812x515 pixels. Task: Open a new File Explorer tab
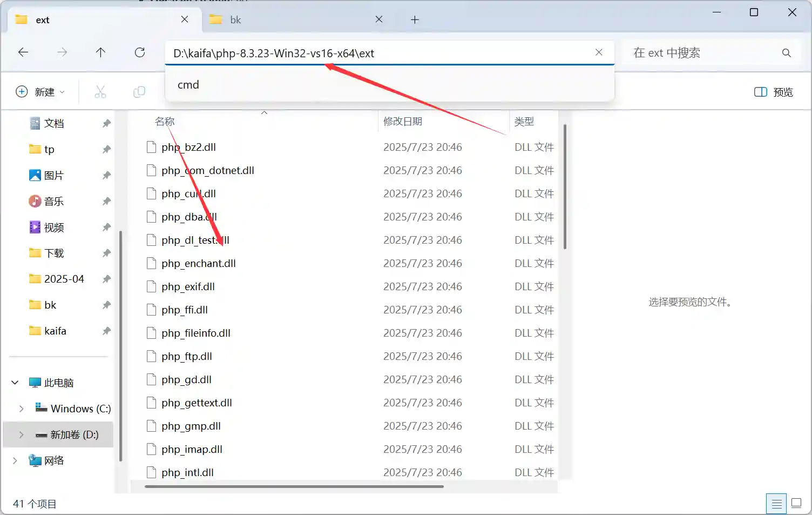(415, 19)
